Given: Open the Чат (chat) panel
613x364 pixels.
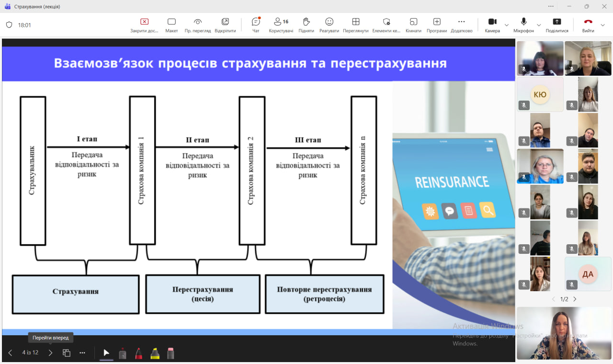Looking at the screenshot, I should coord(256,24).
